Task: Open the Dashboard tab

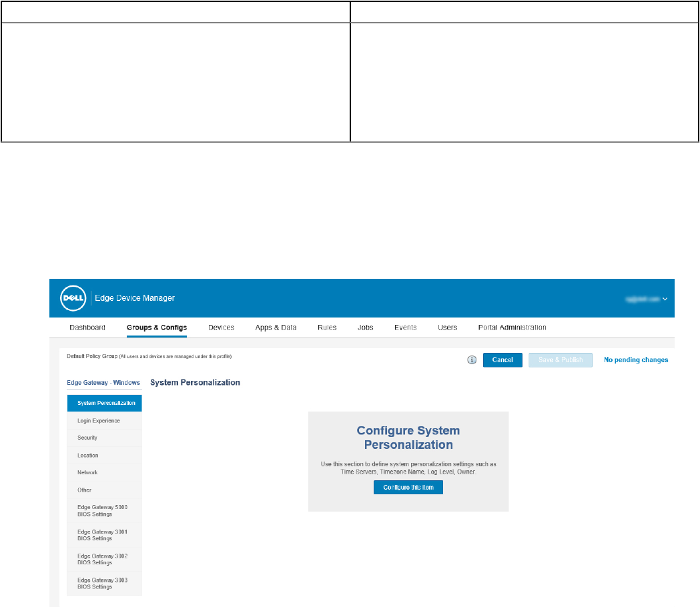Action: pos(87,328)
